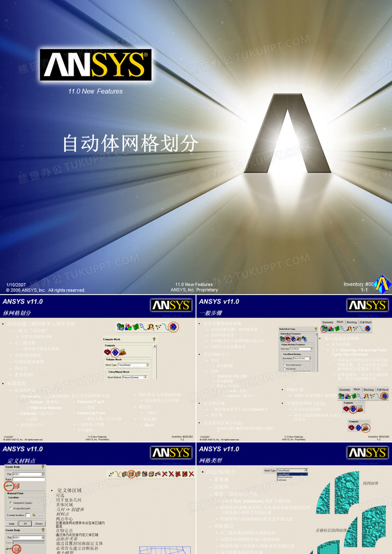Click 11.0 New Features text under ANSYS logo
392x554 pixels.
[x=95, y=91]
